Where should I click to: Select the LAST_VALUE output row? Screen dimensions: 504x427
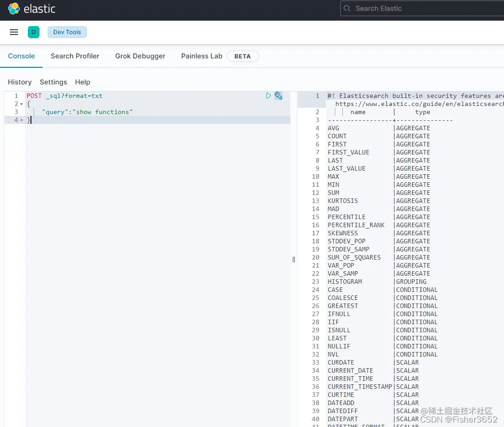379,168
